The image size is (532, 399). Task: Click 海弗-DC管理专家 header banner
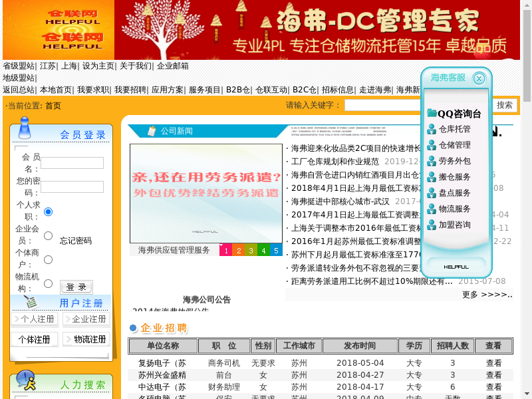(317, 30)
